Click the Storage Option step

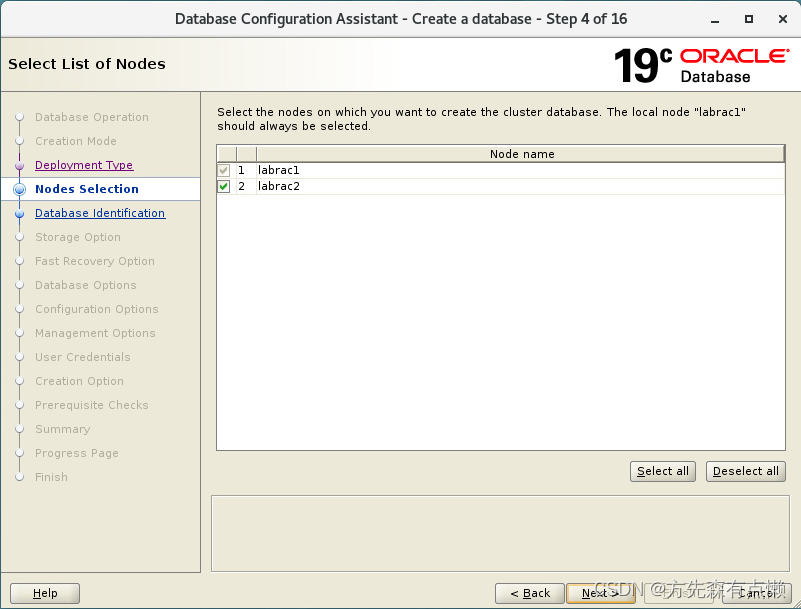tap(78, 237)
